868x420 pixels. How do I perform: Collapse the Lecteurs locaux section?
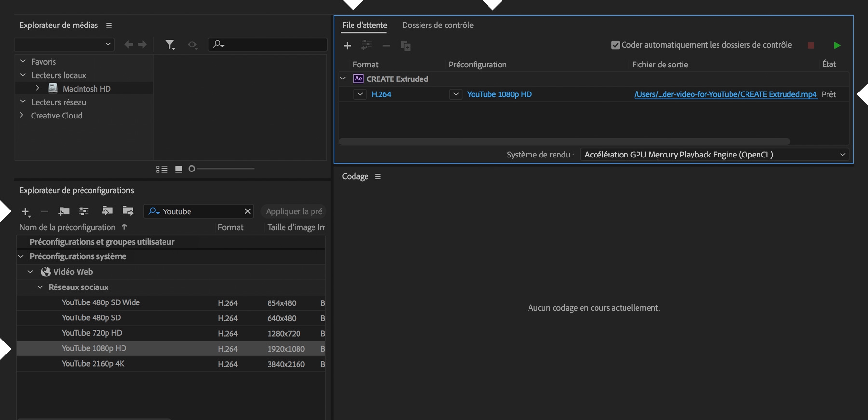point(22,75)
